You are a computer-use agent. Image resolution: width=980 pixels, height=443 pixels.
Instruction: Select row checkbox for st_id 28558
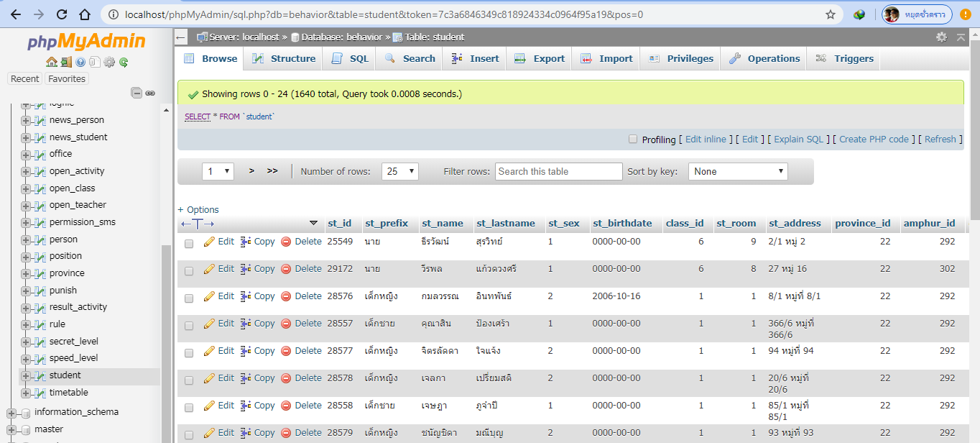click(x=189, y=408)
